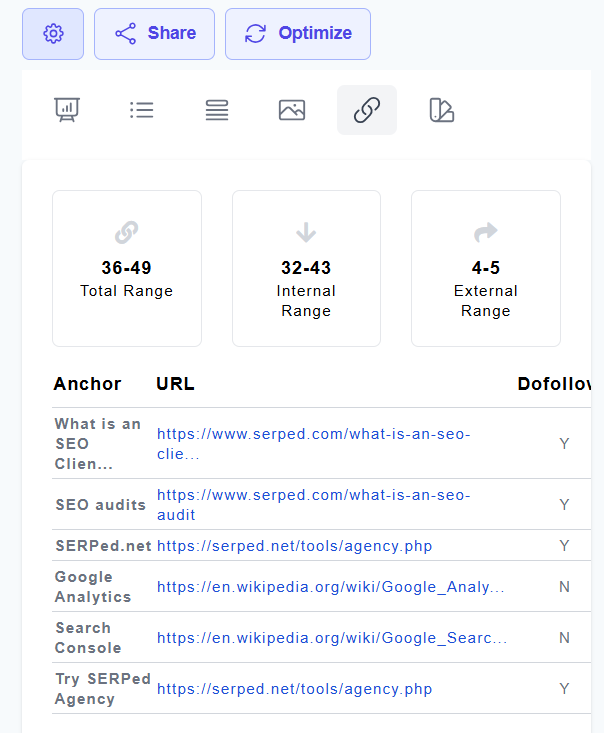This screenshot has width=604, height=733.
Task: Open the presentation board overview tab icon
Action: point(67,110)
